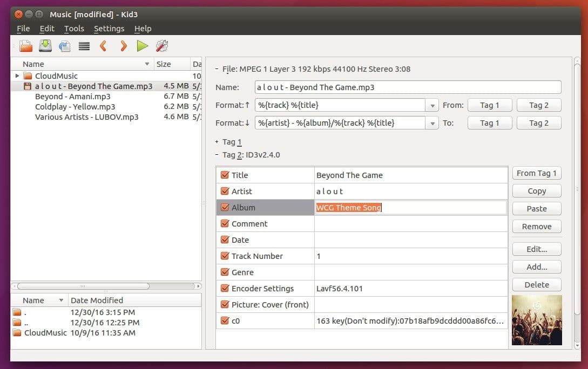
Task: Open the Tools menu
Action: (x=74, y=29)
